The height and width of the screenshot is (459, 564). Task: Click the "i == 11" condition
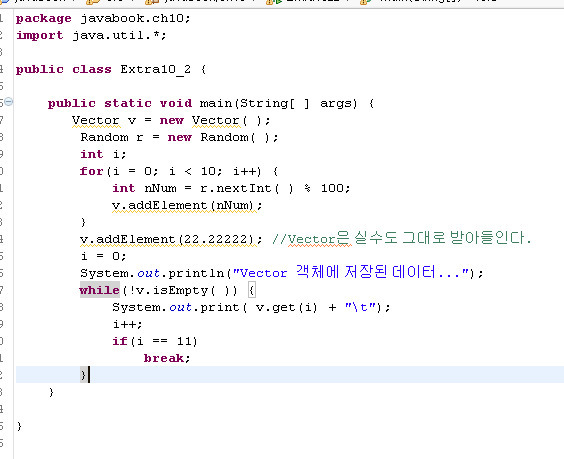pyautogui.click(x=166, y=341)
